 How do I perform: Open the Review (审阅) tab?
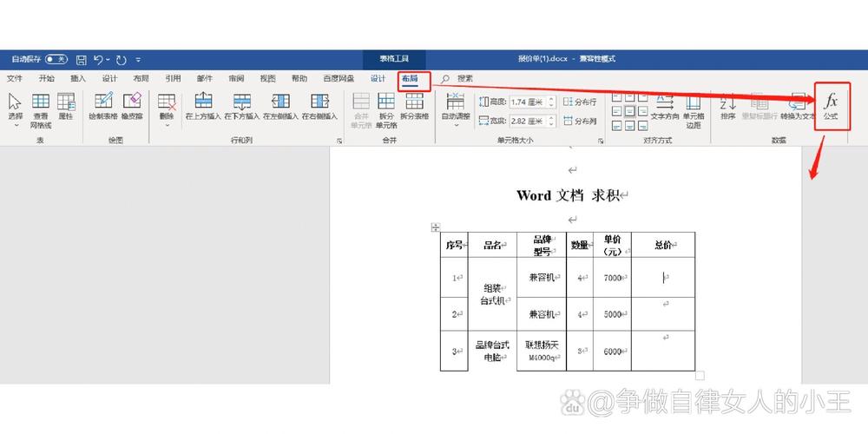pos(236,79)
